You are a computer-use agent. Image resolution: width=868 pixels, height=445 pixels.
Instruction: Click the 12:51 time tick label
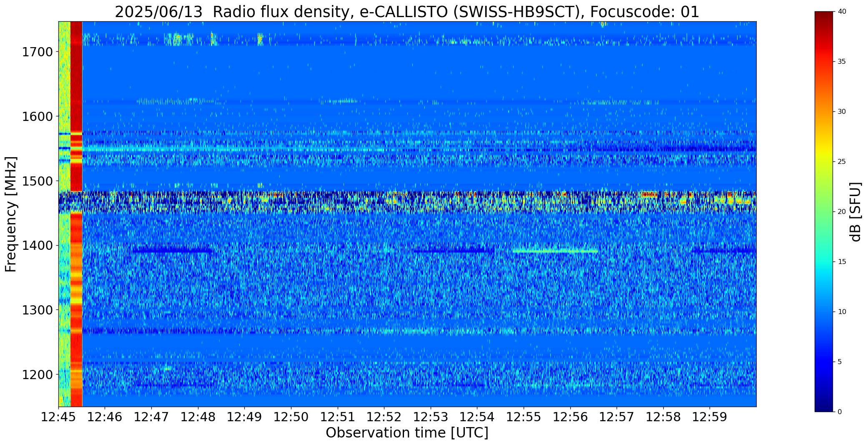[x=338, y=417]
